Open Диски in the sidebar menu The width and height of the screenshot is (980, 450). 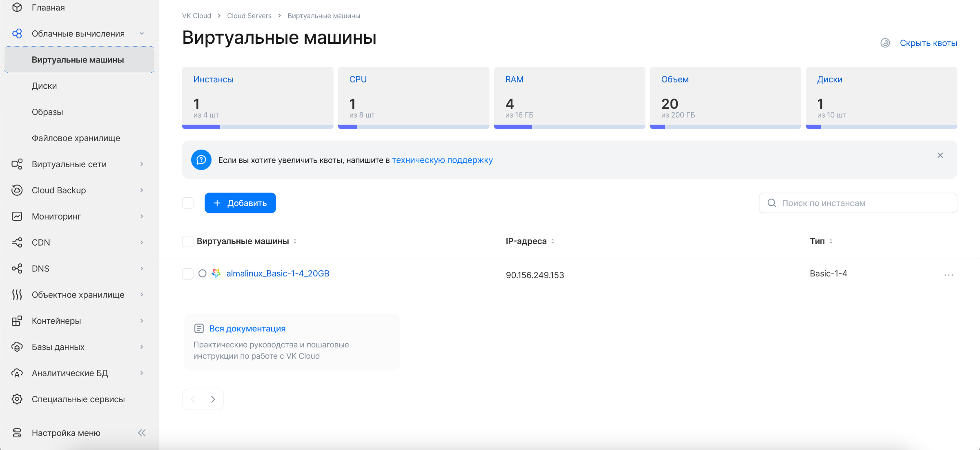tap(44, 86)
